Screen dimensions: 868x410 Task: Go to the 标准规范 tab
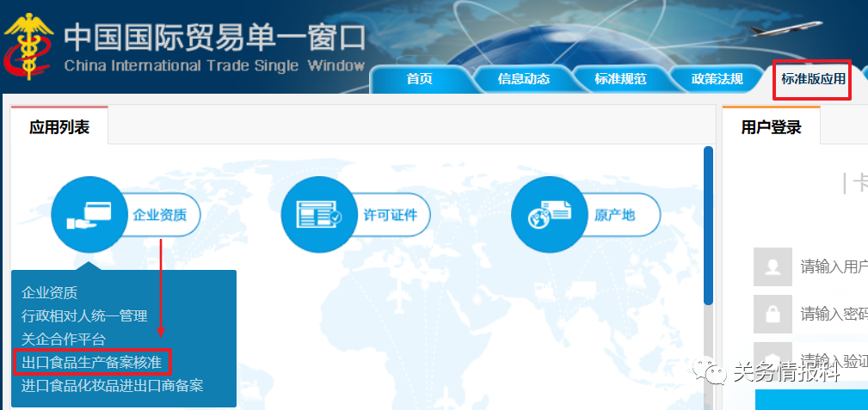(x=620, y=79)
